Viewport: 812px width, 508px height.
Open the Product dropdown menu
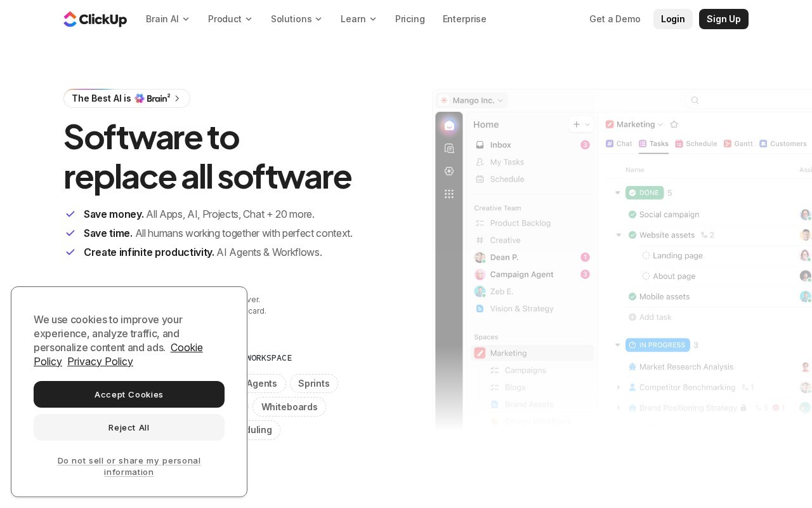pos(230,19)
